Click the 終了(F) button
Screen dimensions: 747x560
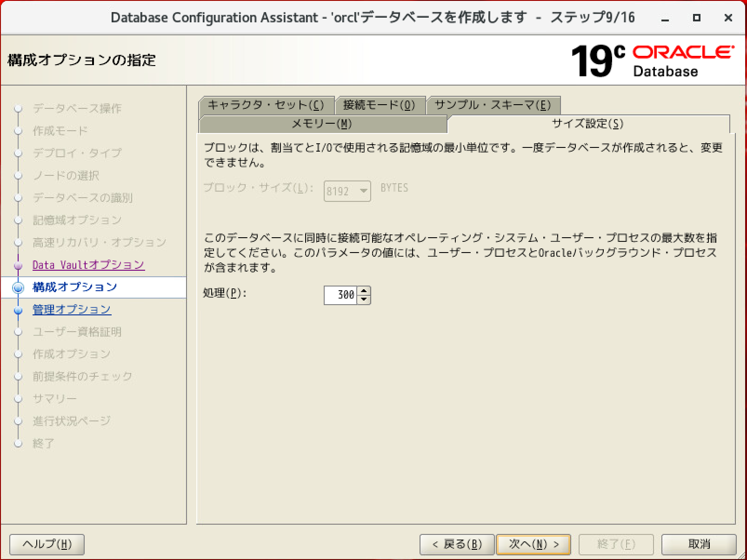[616, 544]
